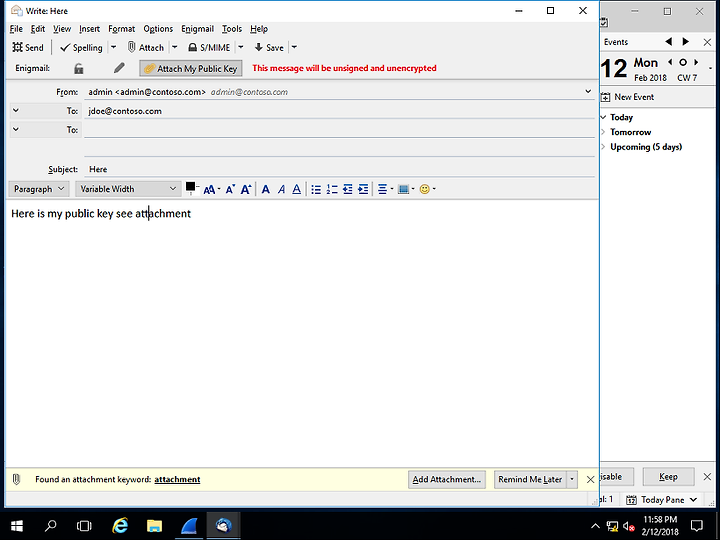This screenshot has width=720, height=540.
Task: Toggle bold formatting
Action: 265,189
